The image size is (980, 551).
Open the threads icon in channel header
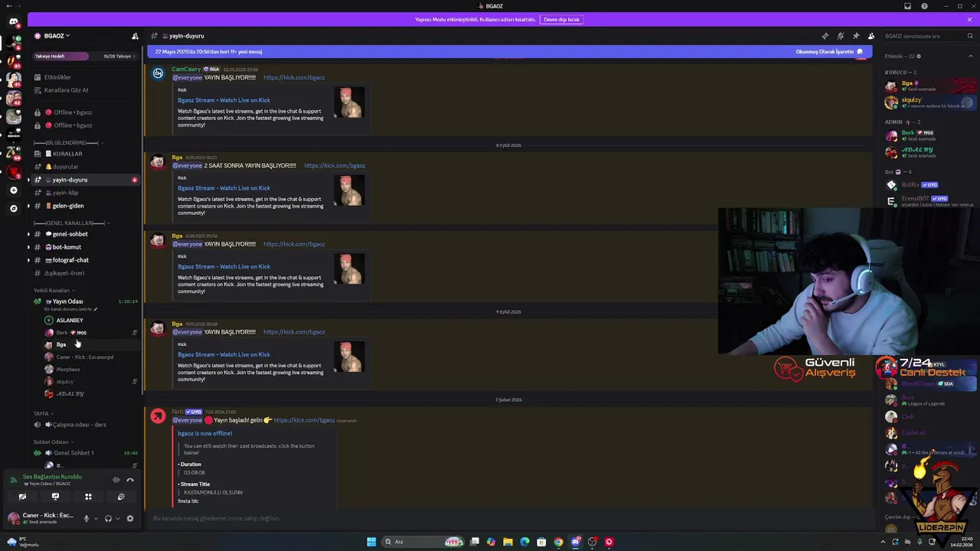pos(825,36)
